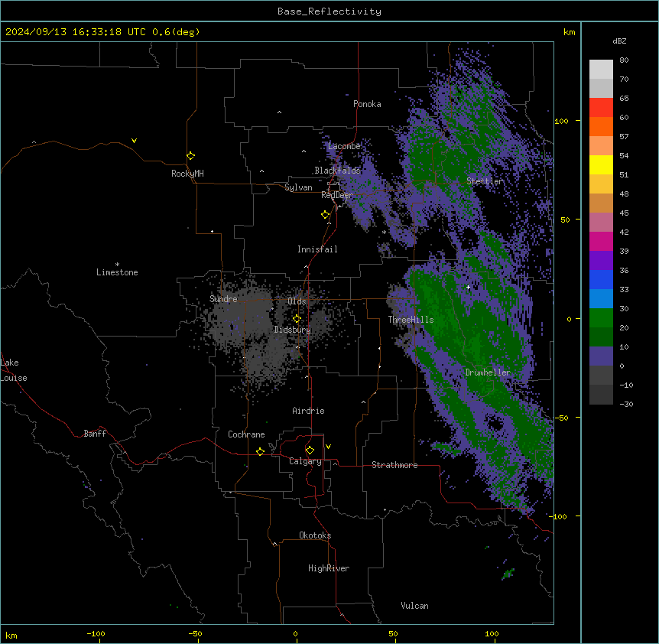Click the Vulcan town label
The image size is (659, 644).
point(415,606)
